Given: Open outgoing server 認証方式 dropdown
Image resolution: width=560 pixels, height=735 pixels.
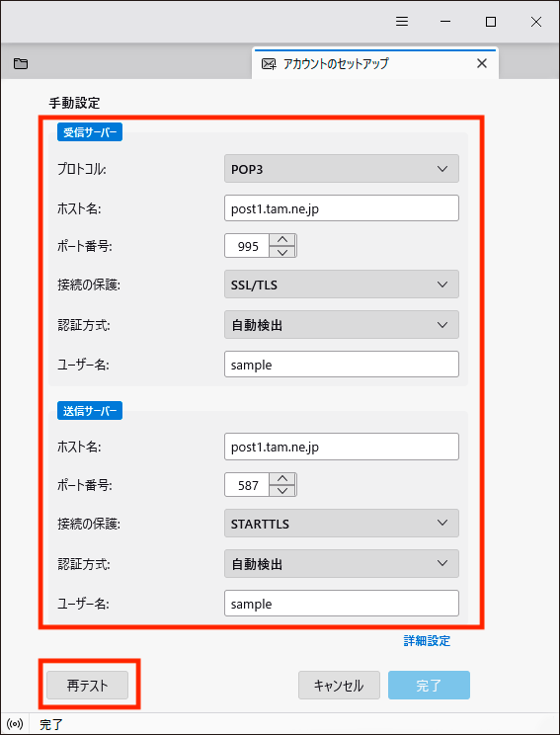Looking at the screenshot, I should point(342,563).
